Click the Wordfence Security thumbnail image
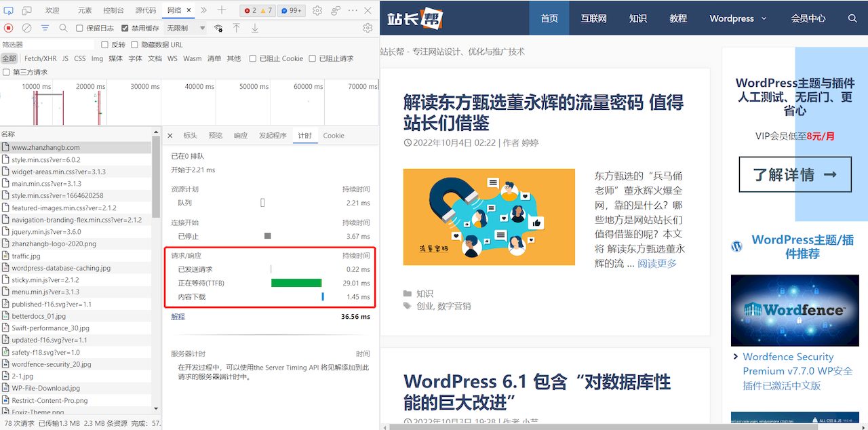 pyautogui.click(x=794, y=311)
